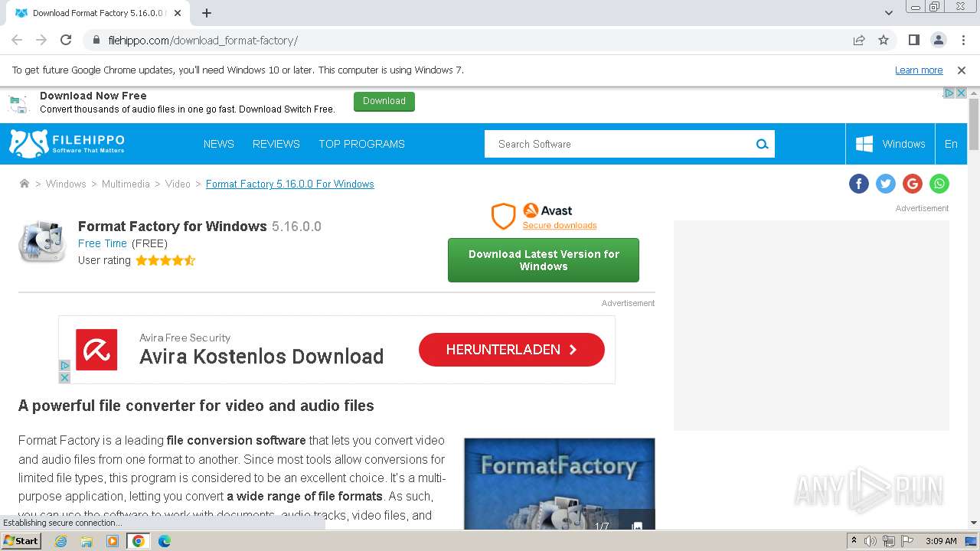The image size is (980, 551).
Task: Click the Avira Kostenlos Download headline
Action: tap(261, 357)
